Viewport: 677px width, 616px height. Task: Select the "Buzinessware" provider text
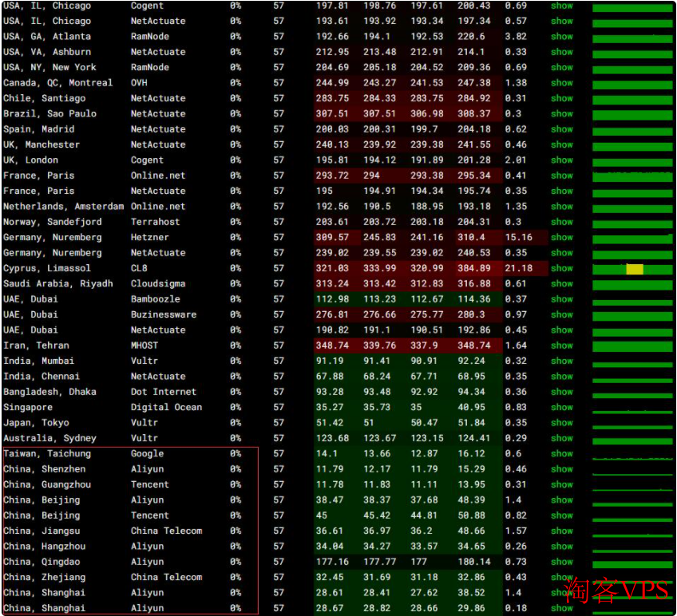point(164,314)
